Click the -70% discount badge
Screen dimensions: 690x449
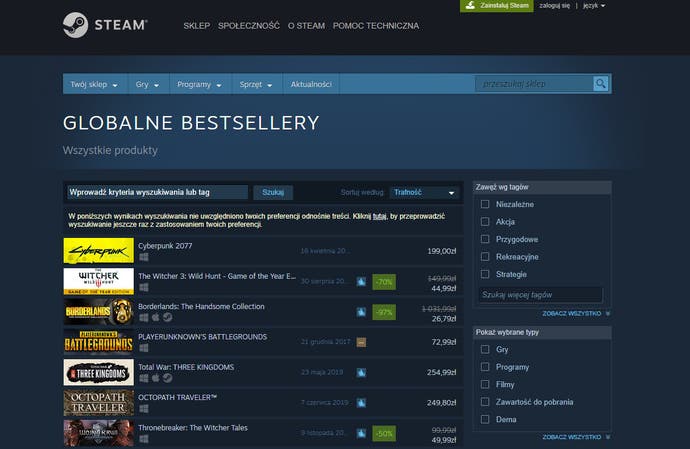(x=384, y=282)
